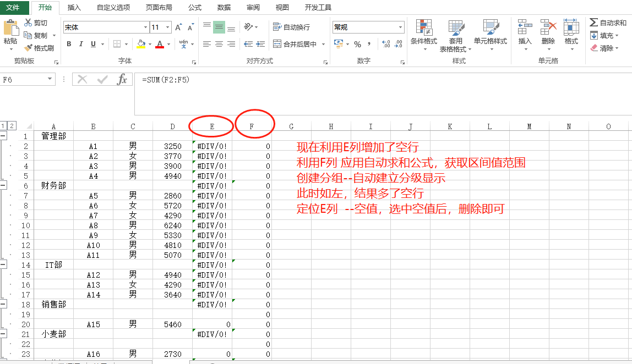Click the Cancel X in the formula bar
Screen dimensions: 632x364
pos(82,79)
